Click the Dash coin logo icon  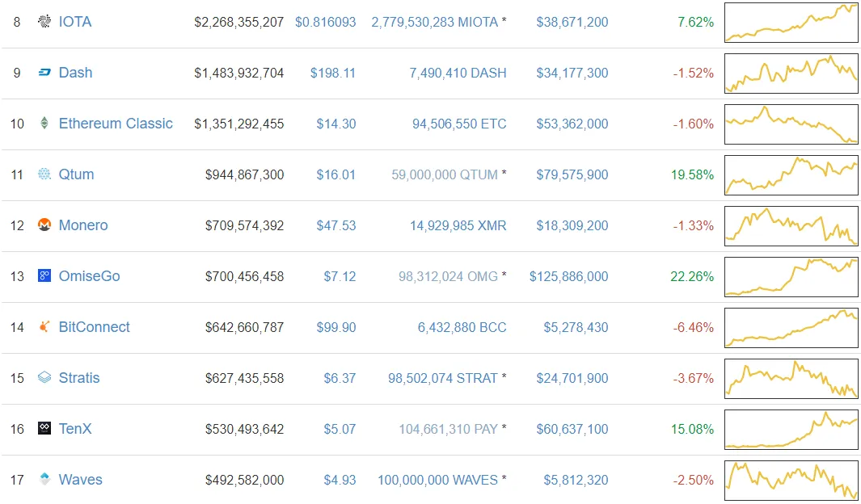44,73
